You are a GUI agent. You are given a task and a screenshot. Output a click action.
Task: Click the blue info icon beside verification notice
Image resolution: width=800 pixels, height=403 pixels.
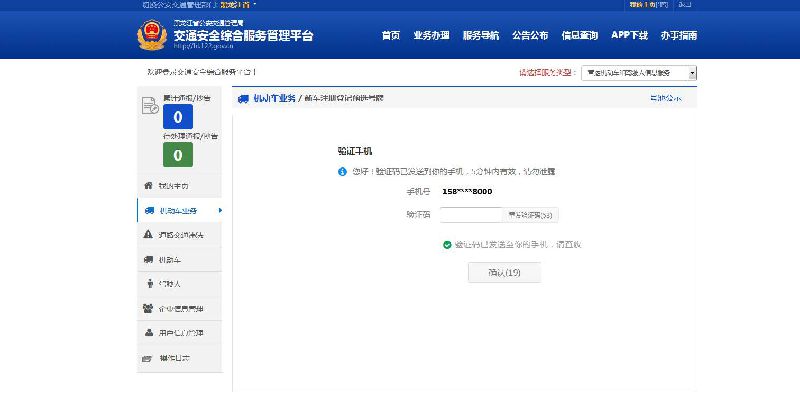pyautogui.click(x=342, y=172)
